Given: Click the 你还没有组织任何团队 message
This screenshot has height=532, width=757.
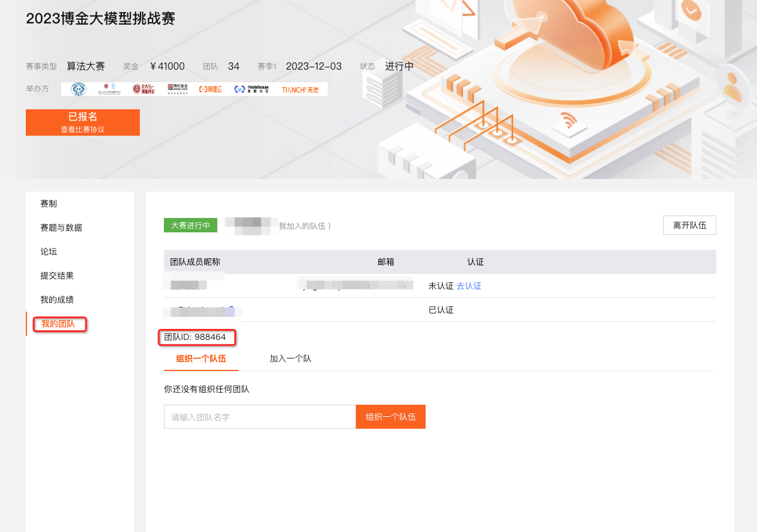Looking at the screenshot, I should pyautogui.click(x=207, y=389).
